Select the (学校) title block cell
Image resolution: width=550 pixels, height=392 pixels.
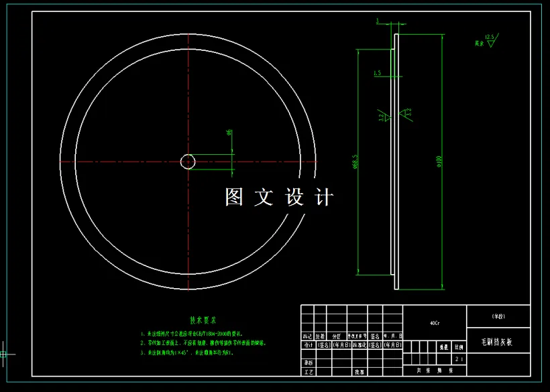(x=498, y=316)
